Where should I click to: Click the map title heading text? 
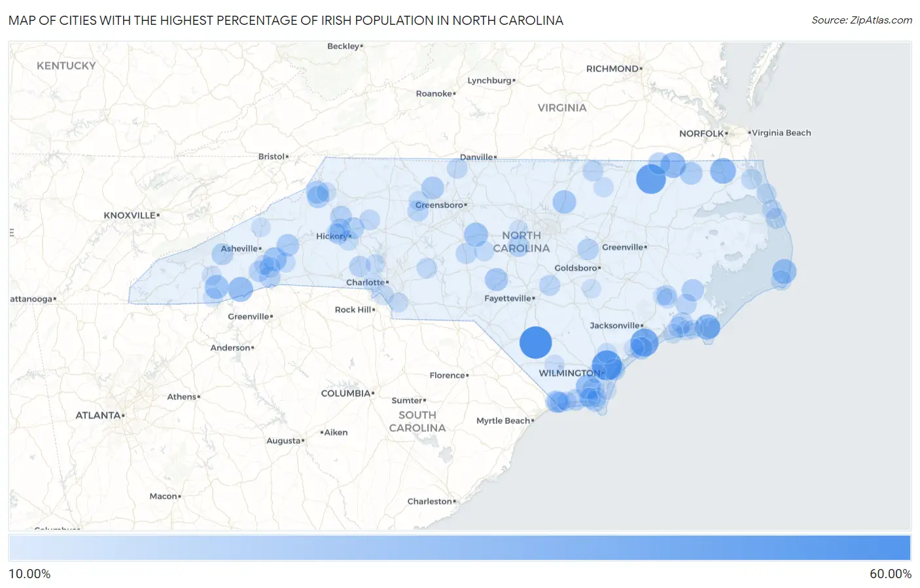(286, 20)
